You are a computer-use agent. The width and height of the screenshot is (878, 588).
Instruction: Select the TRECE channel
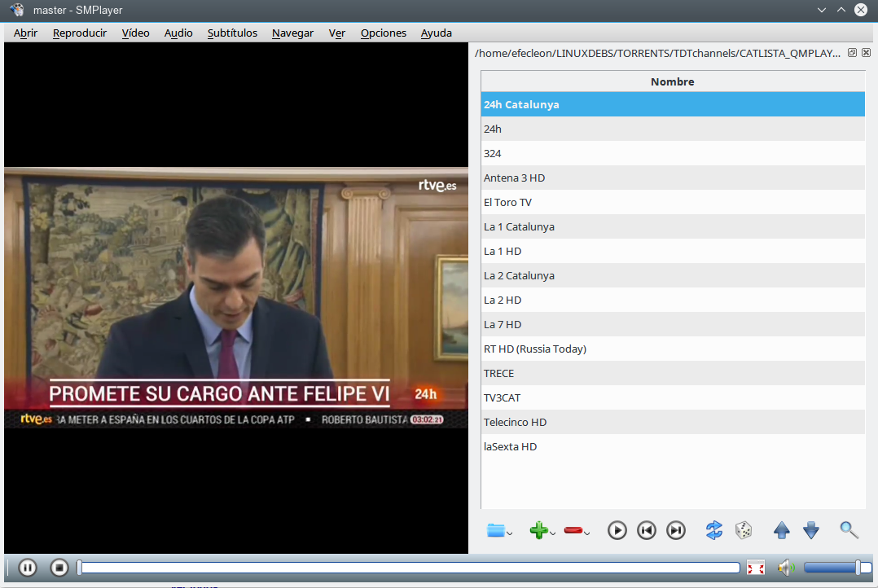[673, 374]
